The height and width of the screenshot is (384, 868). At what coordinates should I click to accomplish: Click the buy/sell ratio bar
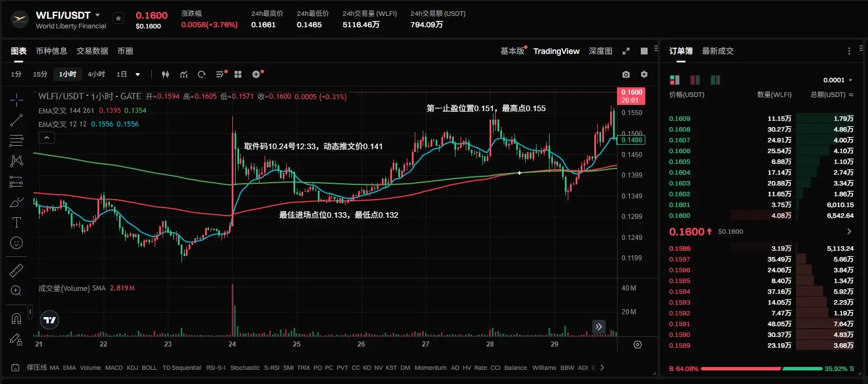(x=761, y=368)
